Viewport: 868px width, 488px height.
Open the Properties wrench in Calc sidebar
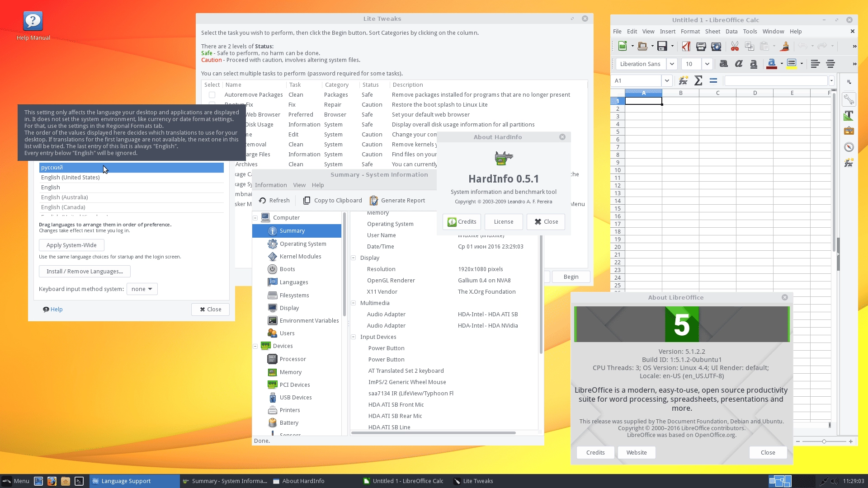tap(849, 100)
